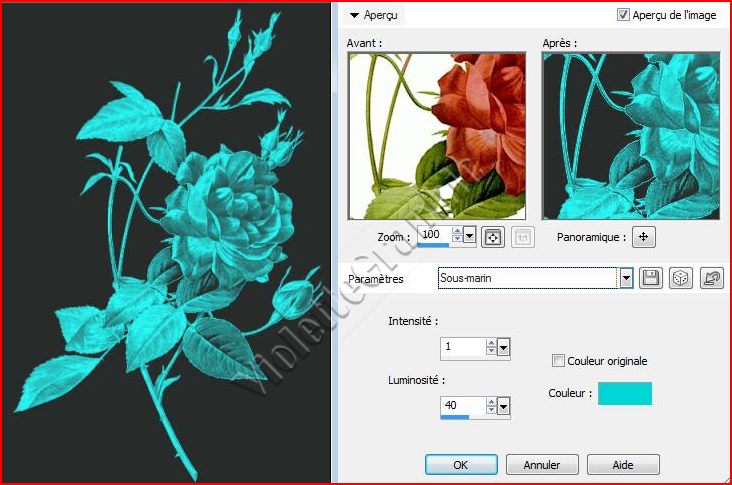Screen dimensions: 732x485
Task: Click the Après preview thumbnail
Action: click(x=630, y=136)
